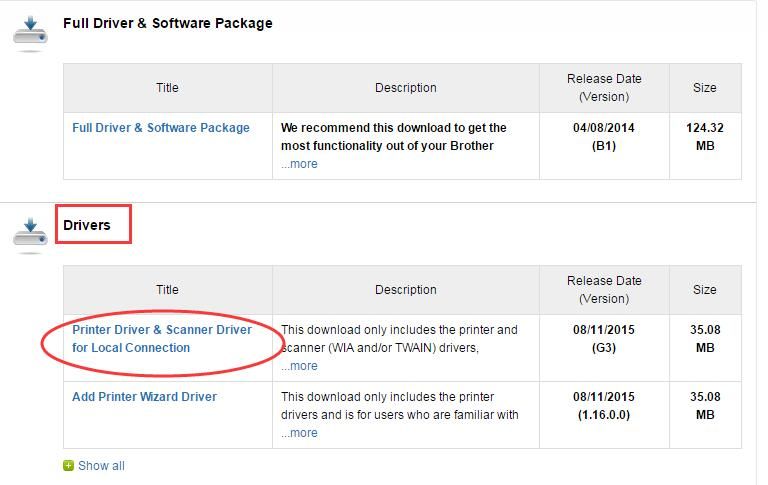Click download icon beside Full Driver & Software Package heading
Screen dimensions: 768x485
click(x=29, y=32)
